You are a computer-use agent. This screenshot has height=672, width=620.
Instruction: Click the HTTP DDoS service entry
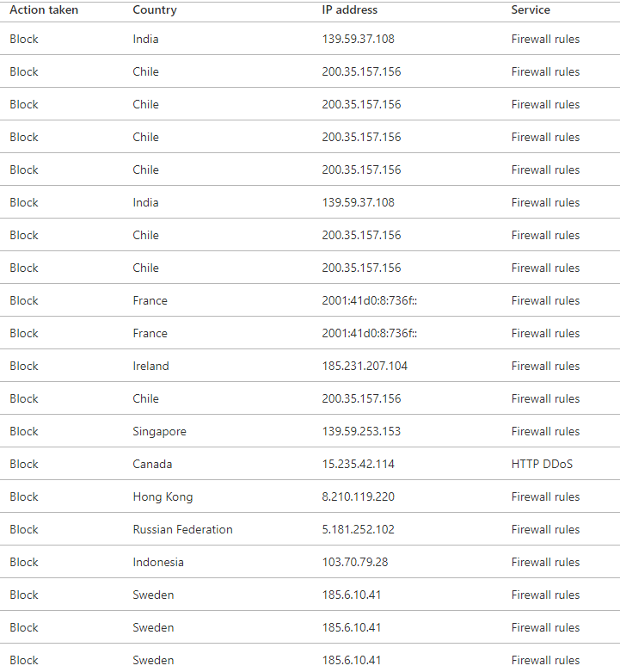[542, 464]
